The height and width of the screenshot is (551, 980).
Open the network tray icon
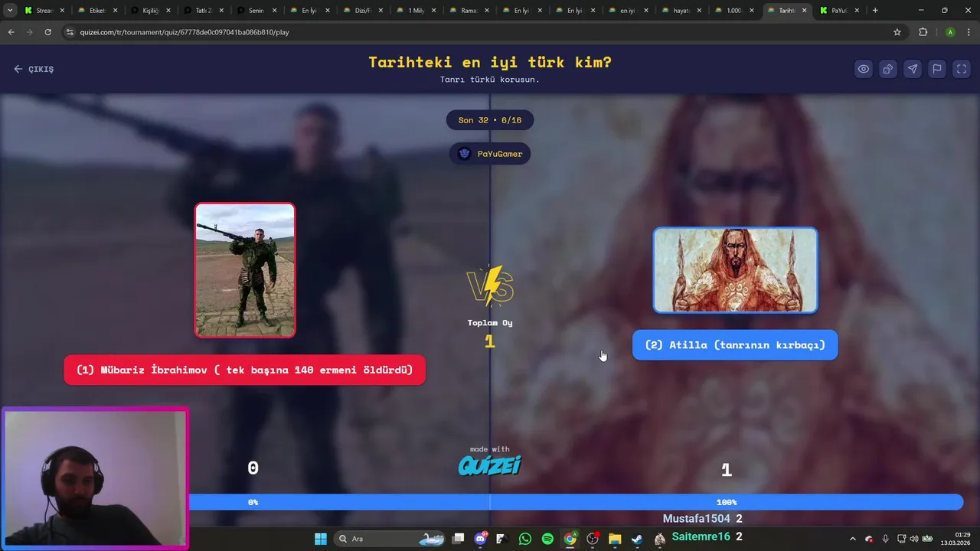click(901, 539)
